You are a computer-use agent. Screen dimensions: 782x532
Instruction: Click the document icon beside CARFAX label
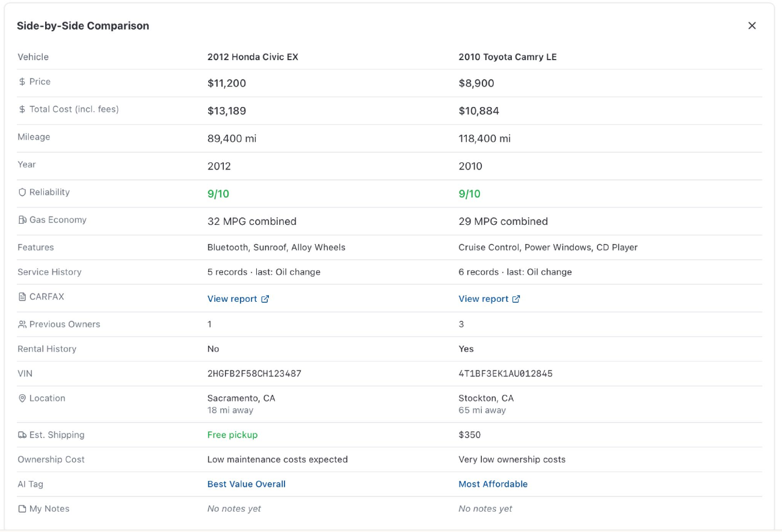(22, 297)
